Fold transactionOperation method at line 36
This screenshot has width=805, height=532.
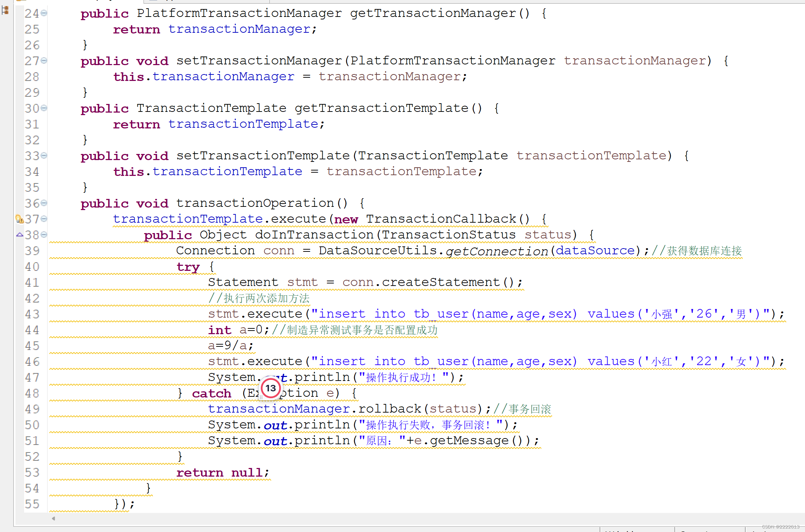point(44,203)
